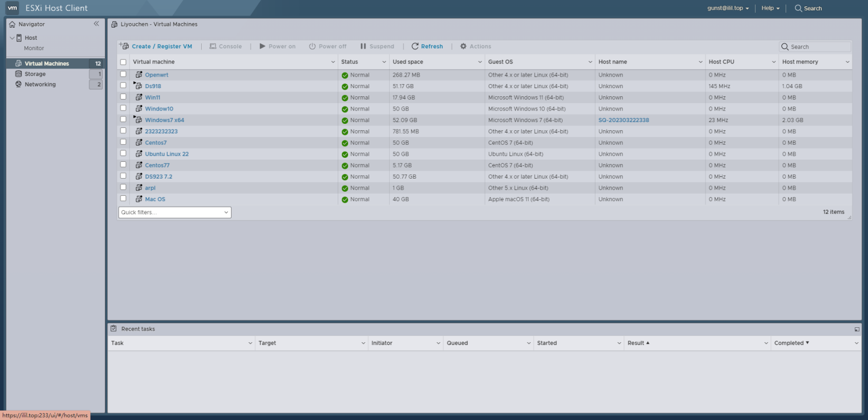Click Suspend in the toolbar
Image resolution: width=868 pixels, height=420 pixels.
377,46
